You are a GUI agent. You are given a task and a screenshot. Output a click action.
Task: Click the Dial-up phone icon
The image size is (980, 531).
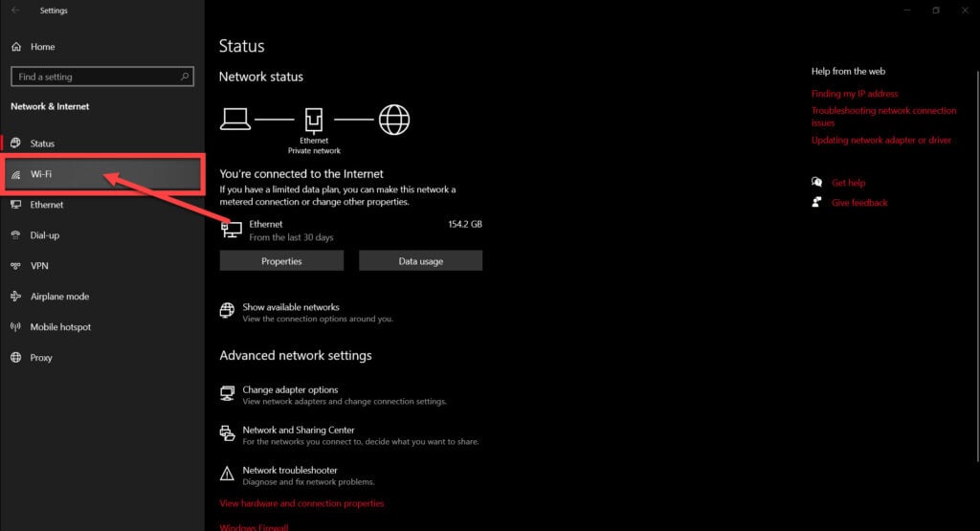pos(15,235)
